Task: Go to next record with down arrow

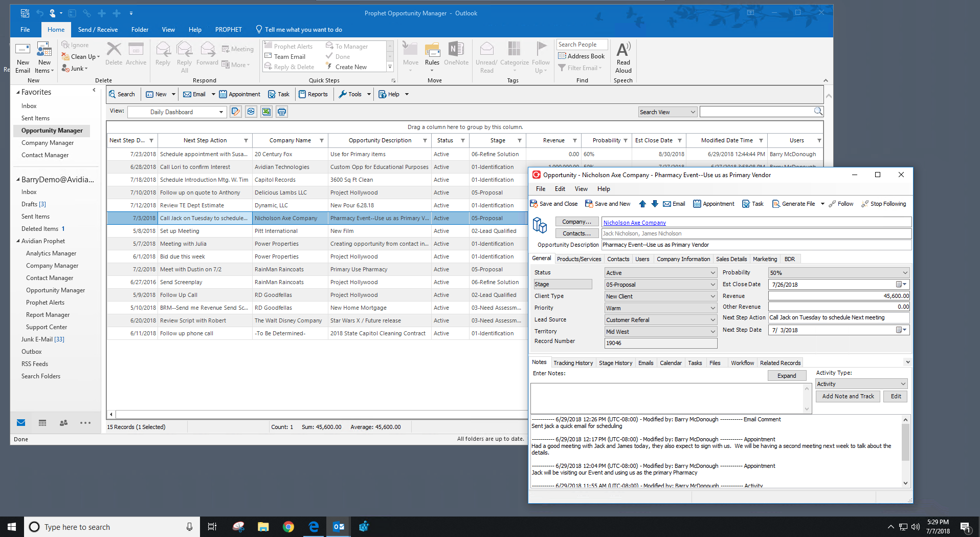Action: click(655, 204)
